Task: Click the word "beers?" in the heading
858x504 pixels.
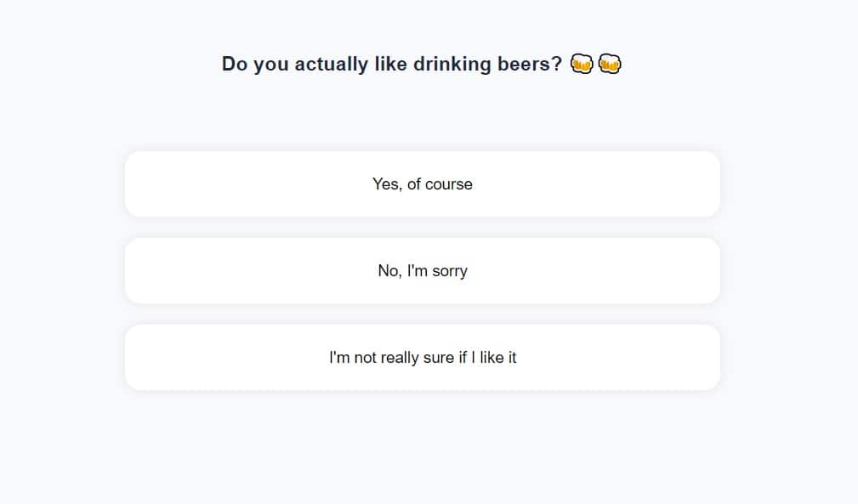Action: [530, 64]
